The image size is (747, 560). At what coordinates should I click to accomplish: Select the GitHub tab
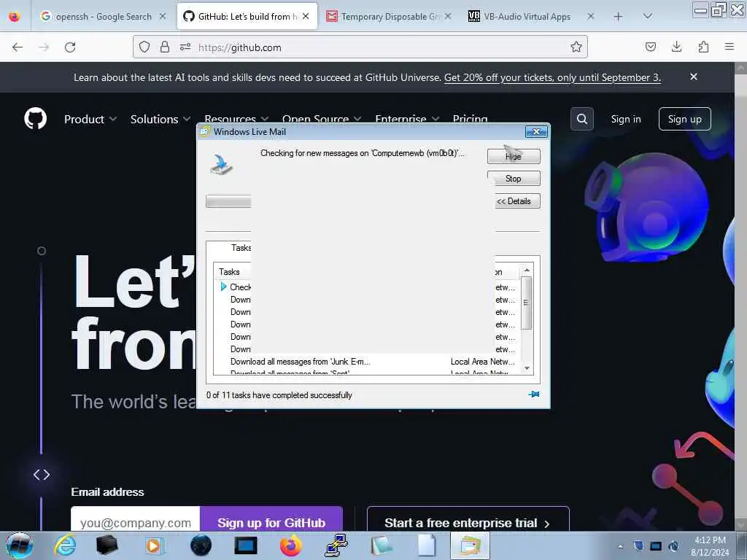coord(241,16)
